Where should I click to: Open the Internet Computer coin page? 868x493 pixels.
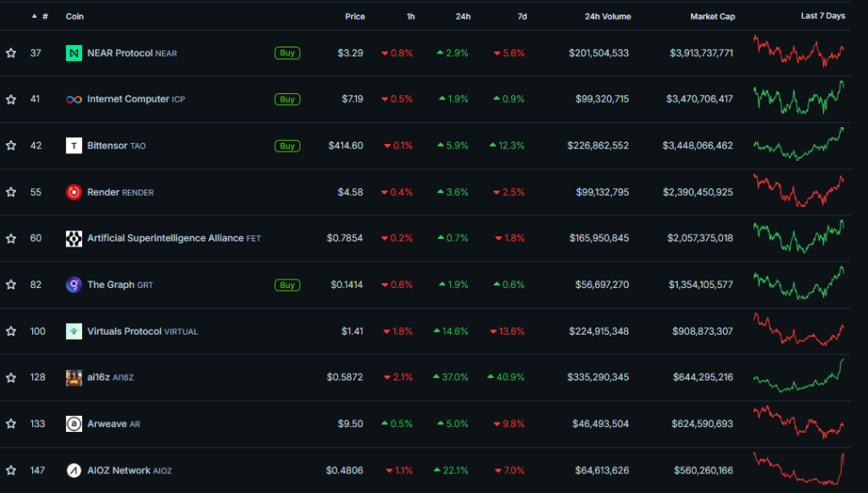136,99
